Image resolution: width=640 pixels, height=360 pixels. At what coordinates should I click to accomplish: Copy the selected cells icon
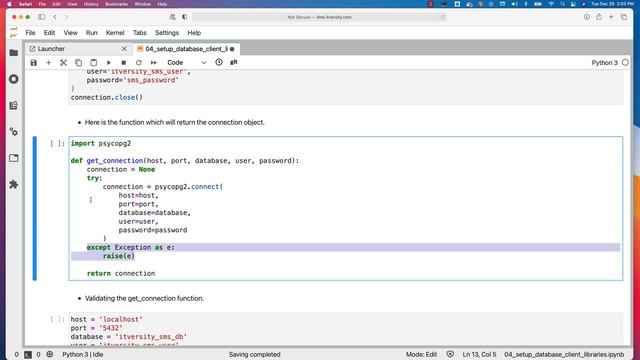point(78,62)
